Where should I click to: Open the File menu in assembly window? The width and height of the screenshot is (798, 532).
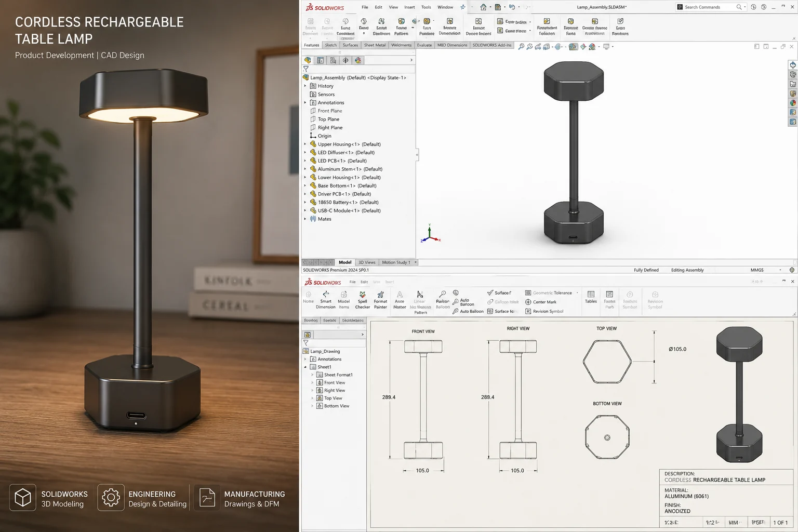click(365, 7)
